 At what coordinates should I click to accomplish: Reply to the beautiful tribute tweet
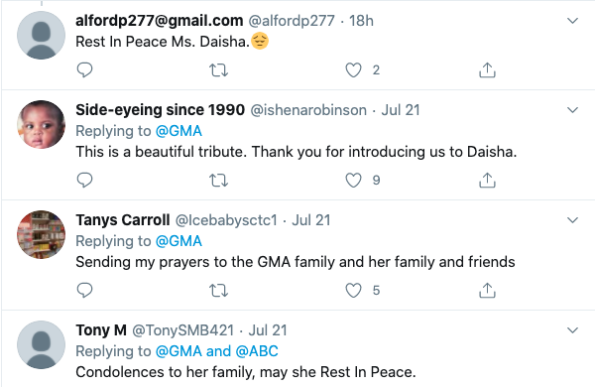click(84, 180)
